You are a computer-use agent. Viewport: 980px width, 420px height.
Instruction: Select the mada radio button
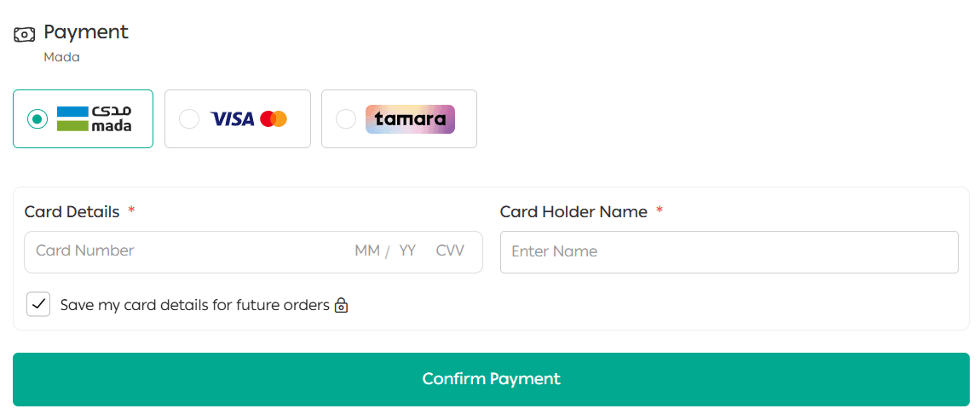pos(37,119)
